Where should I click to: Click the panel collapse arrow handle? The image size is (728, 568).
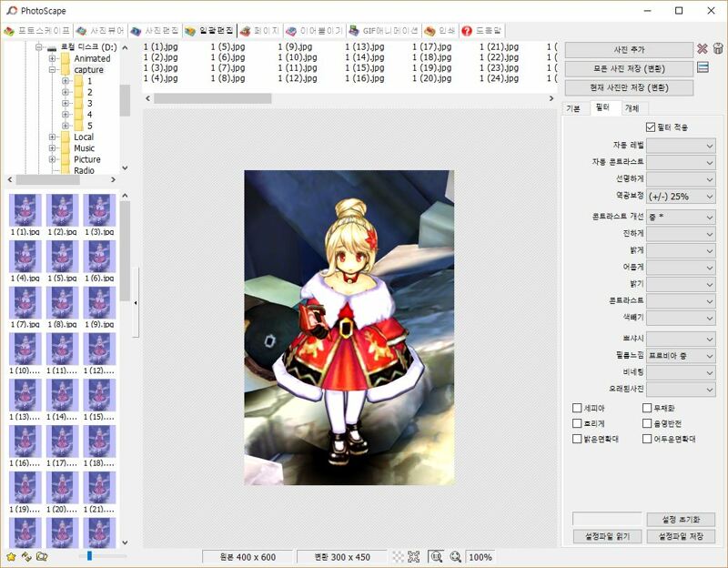(136, 303)
